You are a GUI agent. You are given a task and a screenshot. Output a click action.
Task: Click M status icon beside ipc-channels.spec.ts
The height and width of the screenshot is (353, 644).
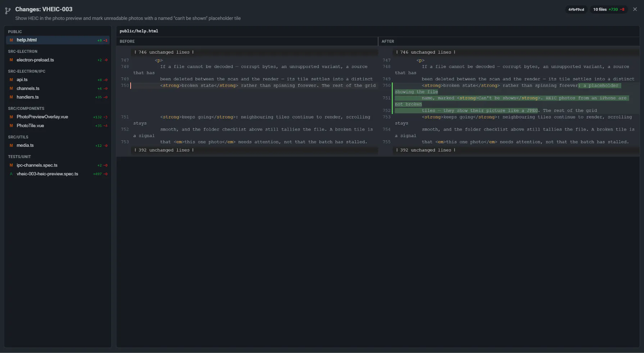point(11,165)
